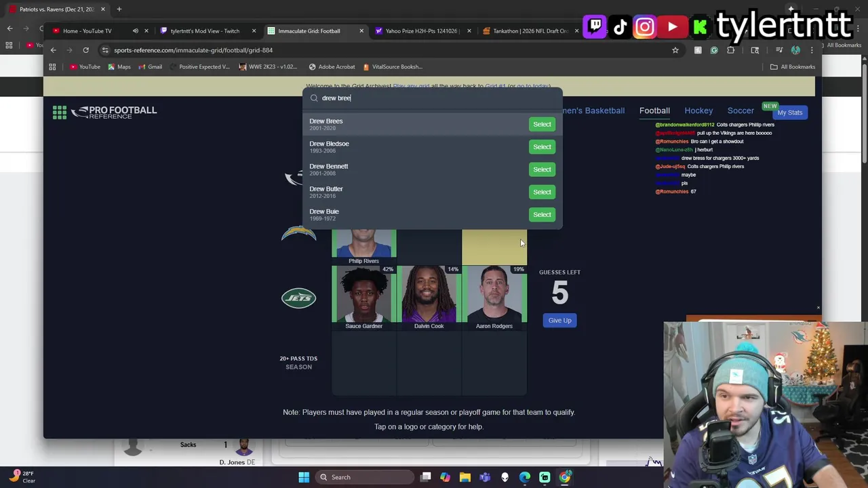Image resolution: width=868 pixels, height=488 pixels.
Task: Close the Immaculate Grid: Football tab
Action: pyautogui.click(x=361, y=30)
